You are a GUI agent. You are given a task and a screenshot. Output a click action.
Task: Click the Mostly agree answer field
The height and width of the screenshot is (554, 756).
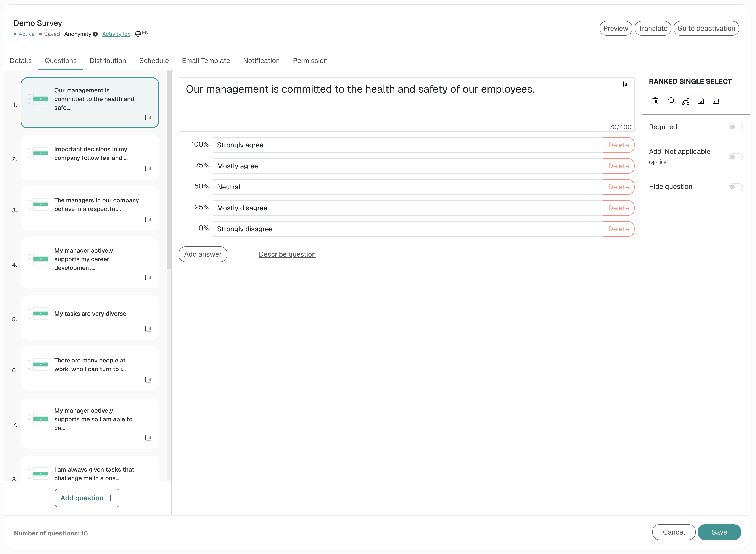[407, 166]
